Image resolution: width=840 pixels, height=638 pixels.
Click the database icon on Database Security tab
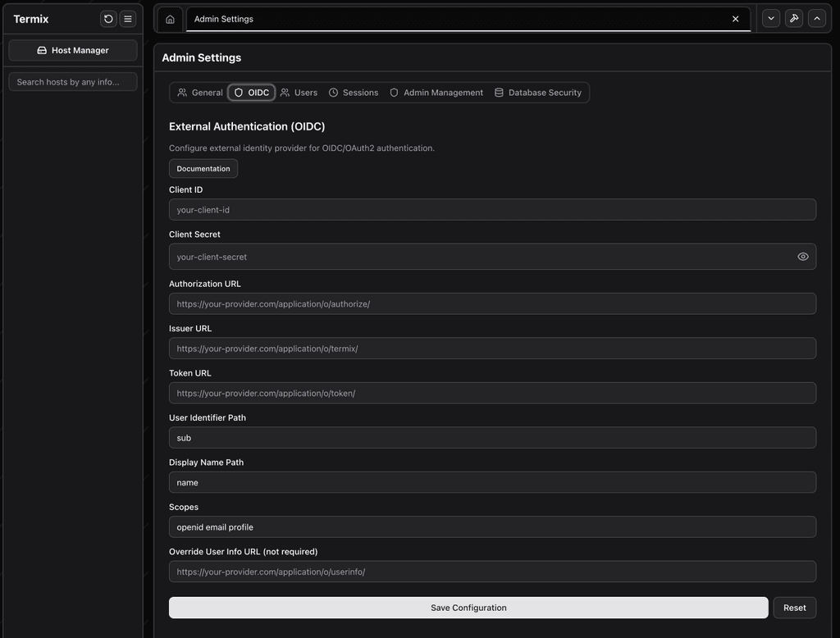pos(498,92)
